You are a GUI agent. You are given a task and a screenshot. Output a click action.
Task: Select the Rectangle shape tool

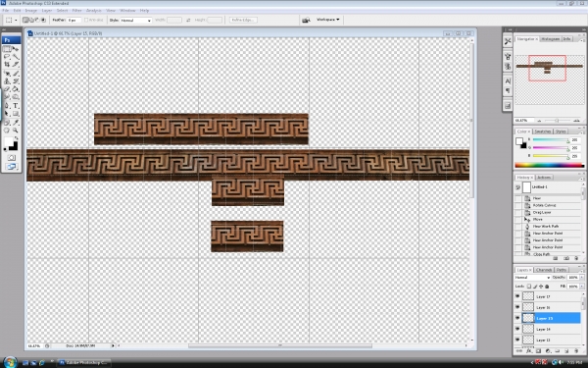(16, 114)
